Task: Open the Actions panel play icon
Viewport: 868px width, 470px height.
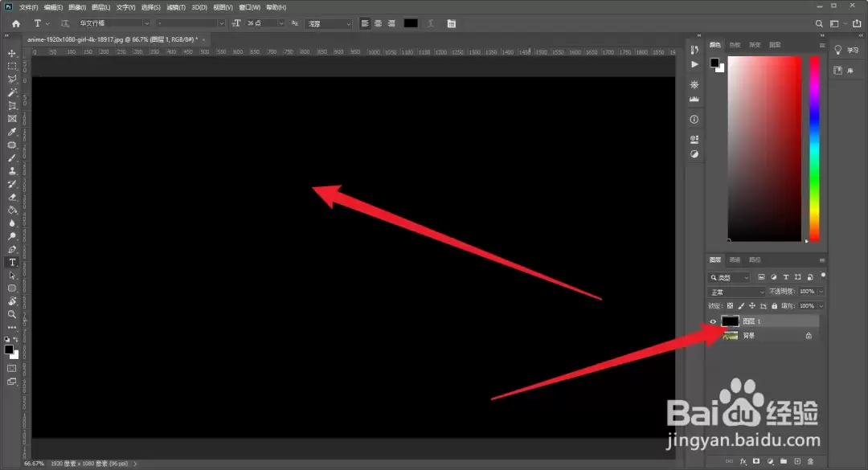Action: [x=694, y=64]
